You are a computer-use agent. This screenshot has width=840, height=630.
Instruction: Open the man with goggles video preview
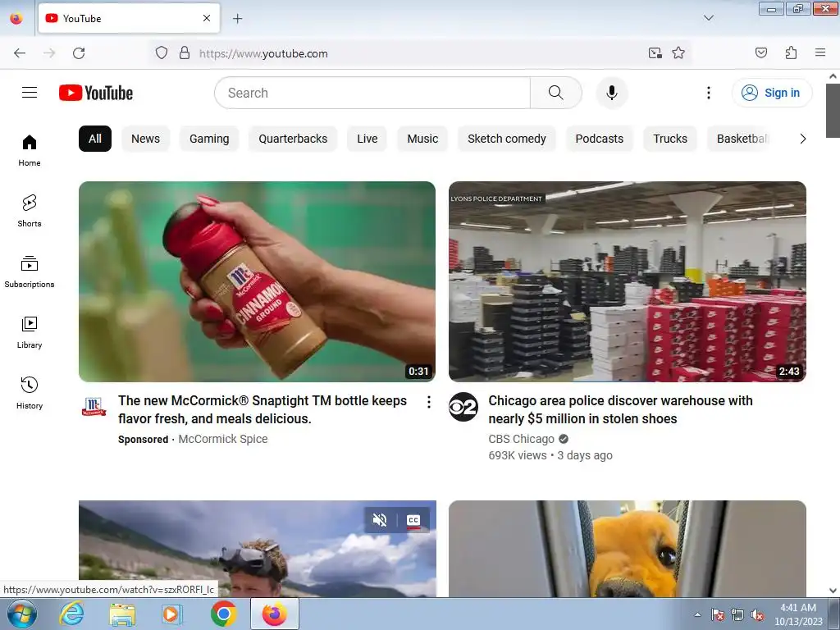(257, 549)
